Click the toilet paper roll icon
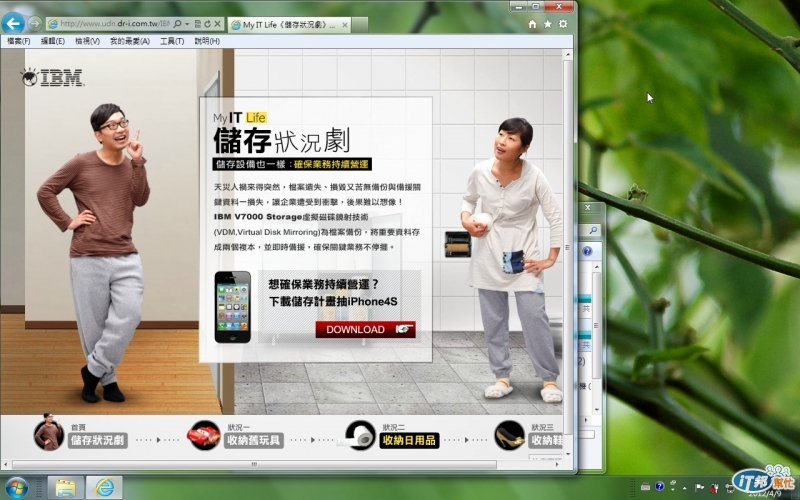 (361, 435)
